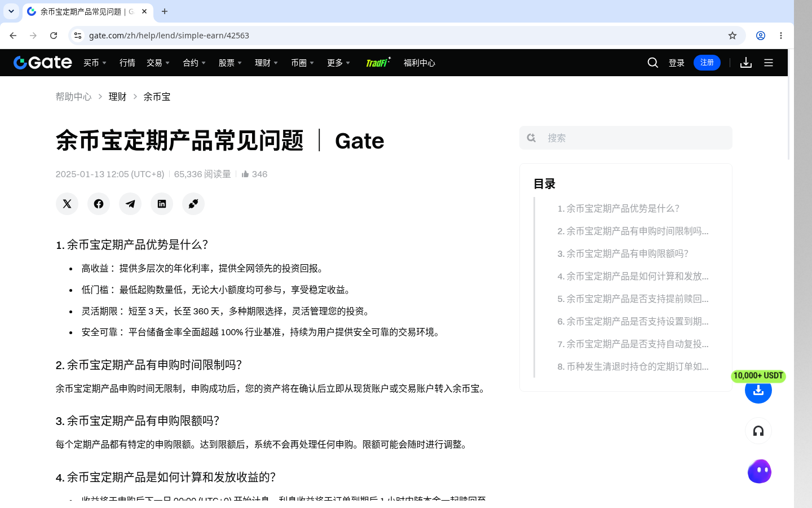View site information icon in address bar
Viewport: 812px width, 508px height.
pyautogui.click(x=78, y=36)
